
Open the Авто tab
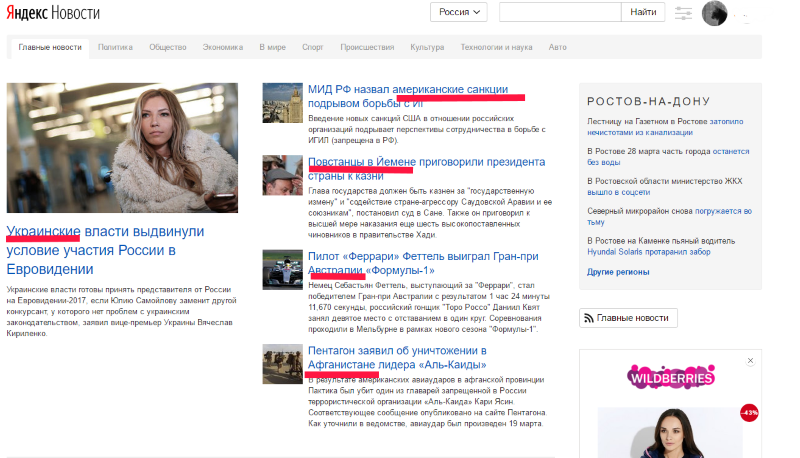click(558, 47)
